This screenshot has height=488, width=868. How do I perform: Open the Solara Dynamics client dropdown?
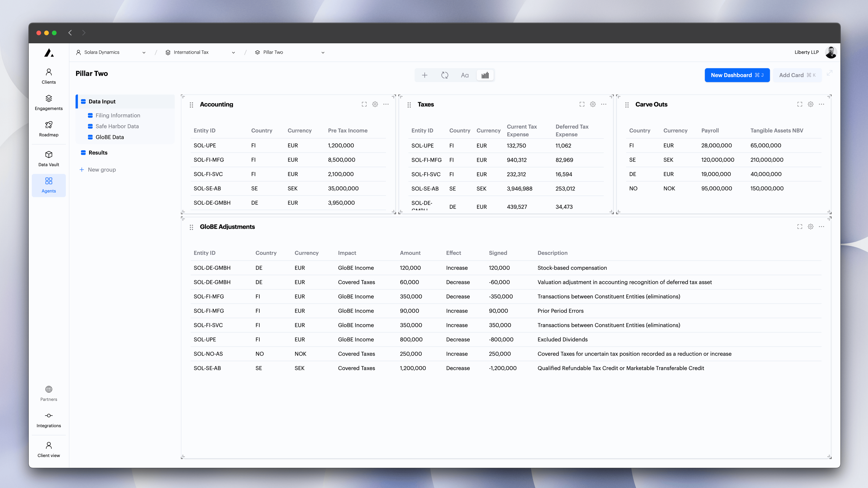click(x=144, y=52)
